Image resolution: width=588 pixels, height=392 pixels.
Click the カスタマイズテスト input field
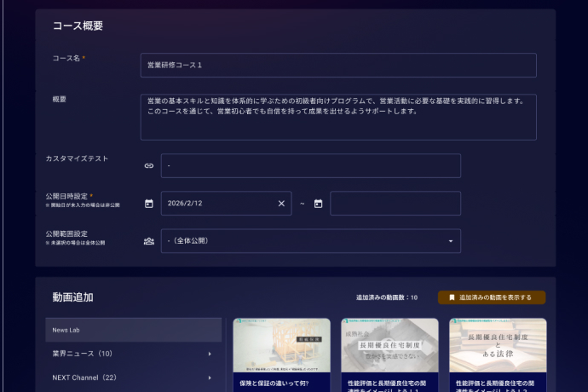coord(310,166)
